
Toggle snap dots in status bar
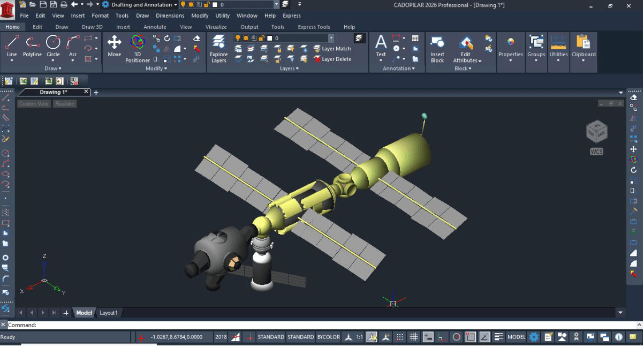[400, 337]
